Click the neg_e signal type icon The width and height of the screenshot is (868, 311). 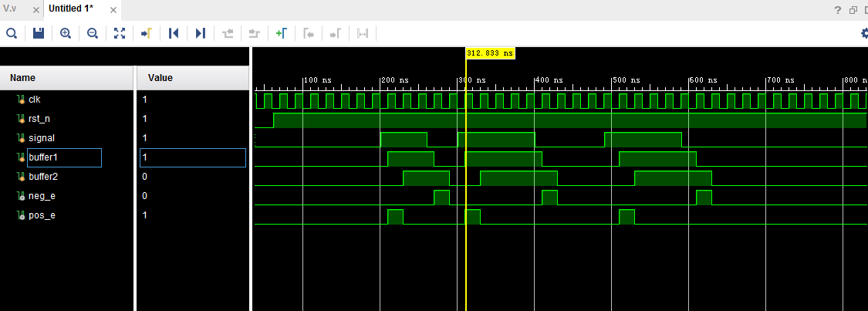21,196
